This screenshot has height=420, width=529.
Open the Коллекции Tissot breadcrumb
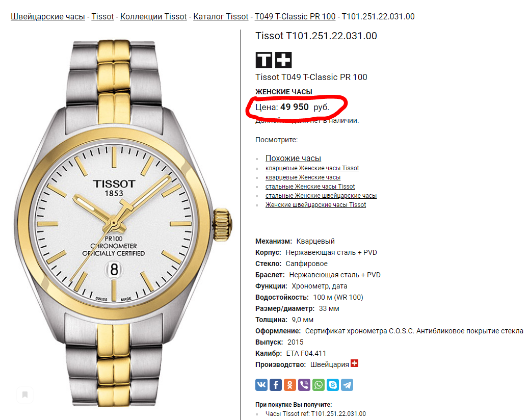point(153,16)
